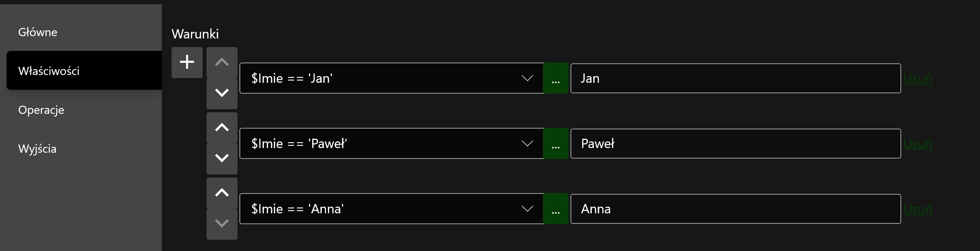Expand the $Imie == 'Jan' condition dropdown
Viewport: 980px width, 251px height.
(527, 78)
